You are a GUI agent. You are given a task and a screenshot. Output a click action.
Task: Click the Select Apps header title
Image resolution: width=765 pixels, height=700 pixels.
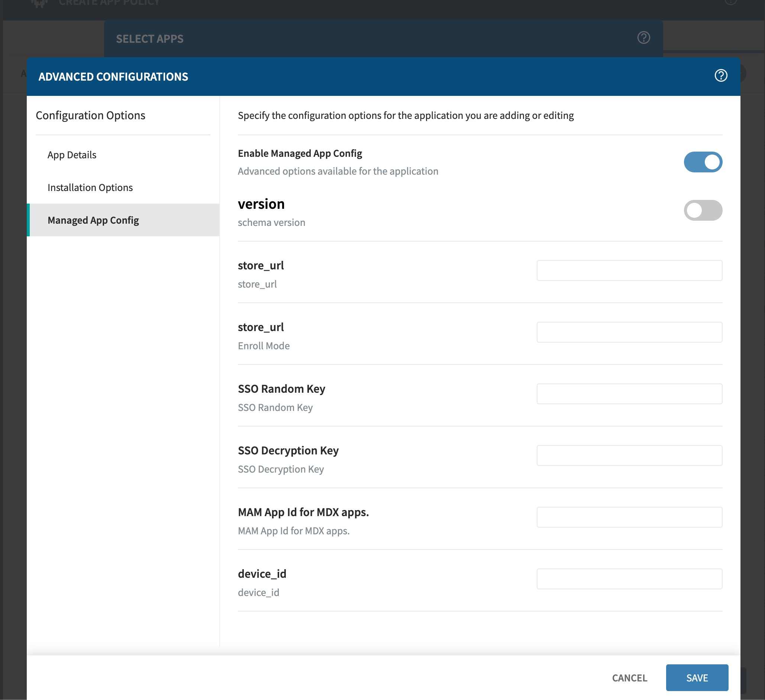coord(149,39)
